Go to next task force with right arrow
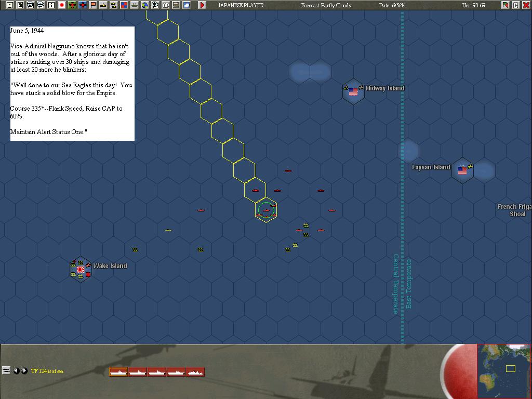The image size is (532, 399). pyautogui.click(x=24, y=371)
